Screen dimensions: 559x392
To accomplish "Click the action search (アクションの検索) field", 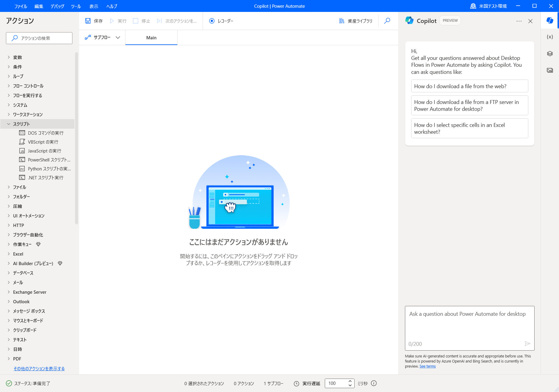I will point(39,38).
